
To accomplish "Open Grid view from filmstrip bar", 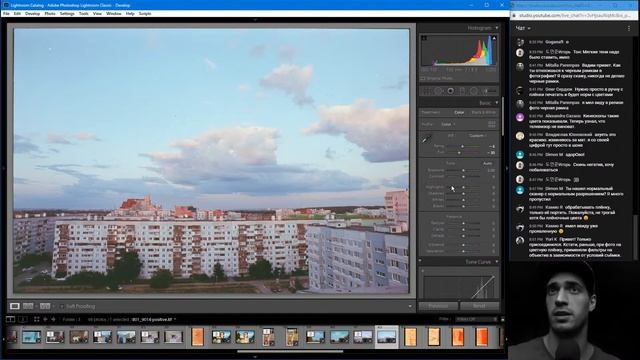I will (37, 319).
